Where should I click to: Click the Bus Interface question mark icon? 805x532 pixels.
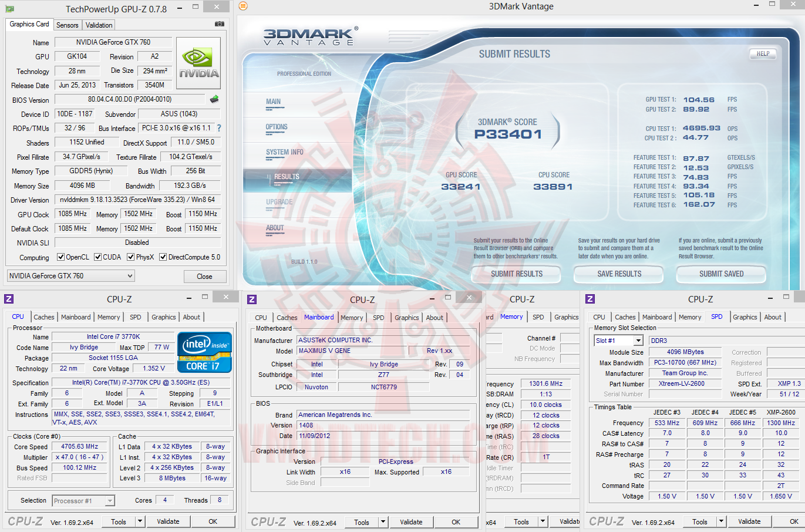pyautogui.click(x=219, y=128)
